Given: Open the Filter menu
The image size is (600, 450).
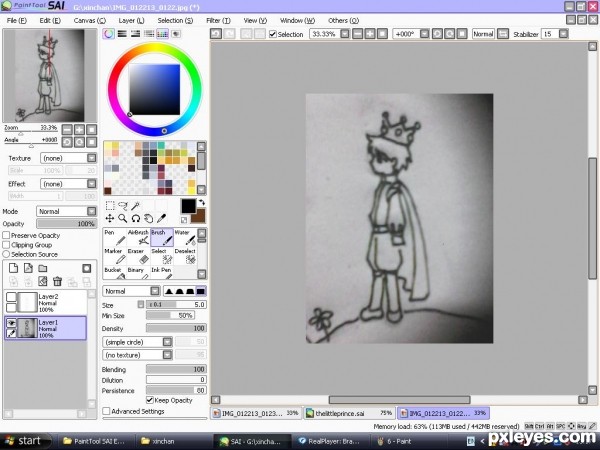Looking at the screenshot, I should (218, 21).
